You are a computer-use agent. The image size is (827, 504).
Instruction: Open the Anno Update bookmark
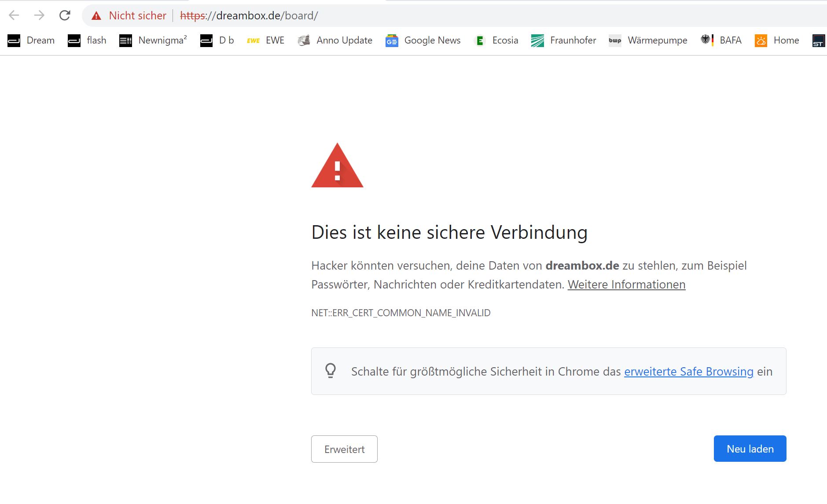tap(335, 40)
